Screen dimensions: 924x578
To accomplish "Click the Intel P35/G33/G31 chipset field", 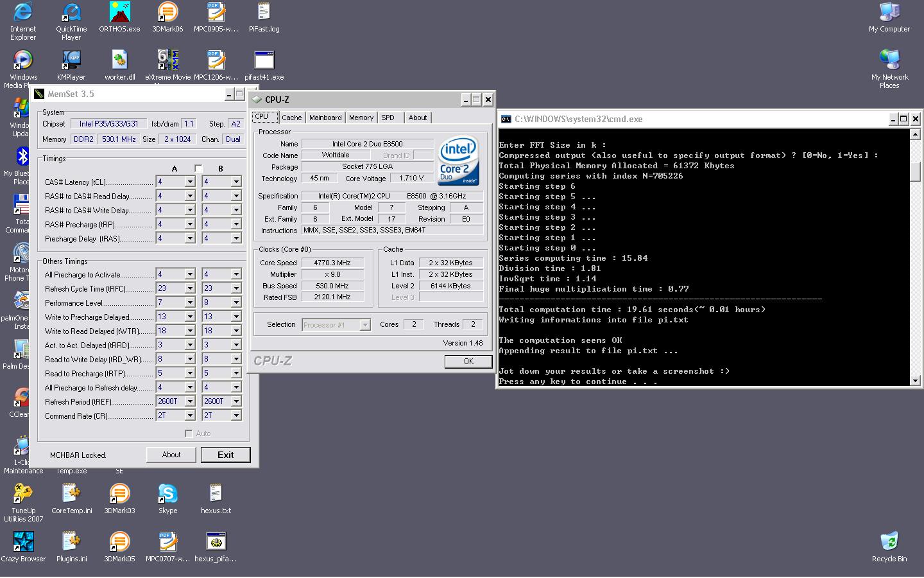I will point(109,124).
